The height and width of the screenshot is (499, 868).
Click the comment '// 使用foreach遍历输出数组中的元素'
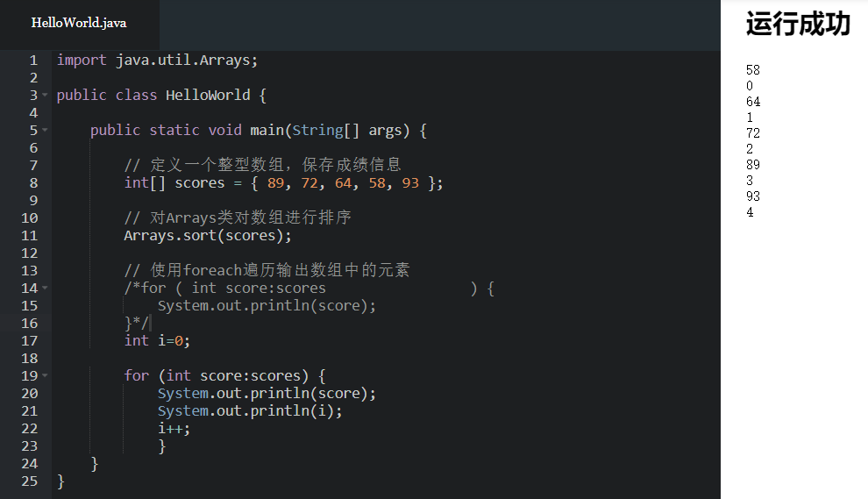(267, 270)
